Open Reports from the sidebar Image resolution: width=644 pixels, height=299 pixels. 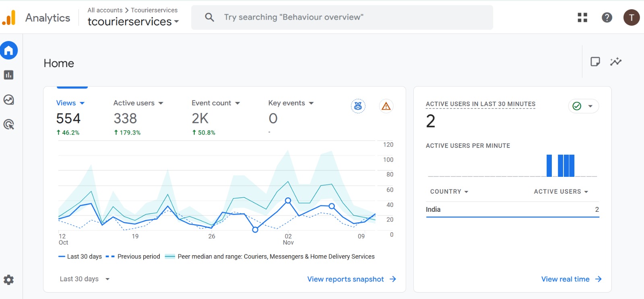pyautogui.click(x=9, y=75)
